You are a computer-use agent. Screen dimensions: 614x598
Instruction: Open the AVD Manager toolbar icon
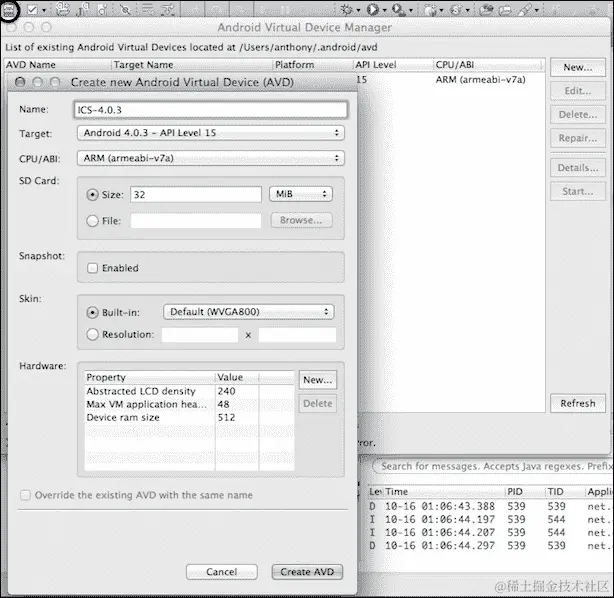pyautogui.click(x=9, y=10)
